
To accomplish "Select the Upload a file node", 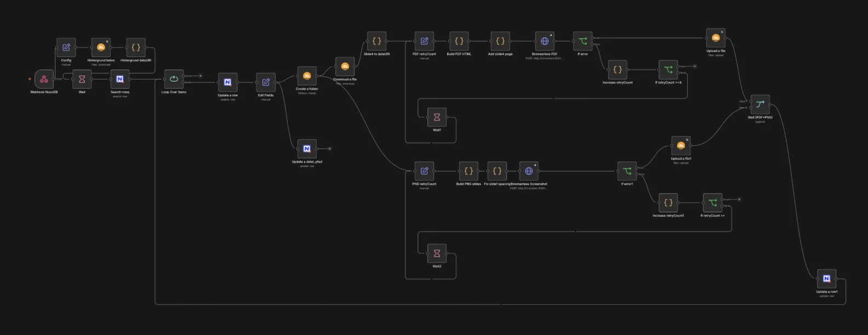I will coord(716,38).
